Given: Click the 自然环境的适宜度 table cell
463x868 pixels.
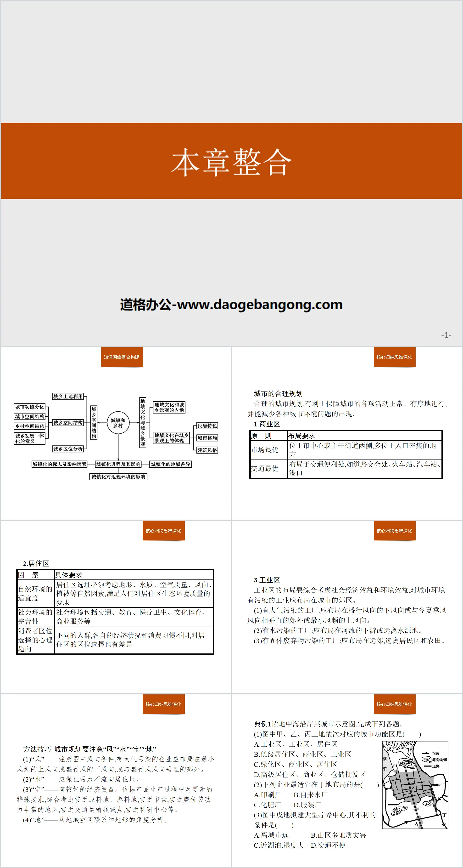Looking at the screenshot, I should pyautogui.click(x=36, y=593).
